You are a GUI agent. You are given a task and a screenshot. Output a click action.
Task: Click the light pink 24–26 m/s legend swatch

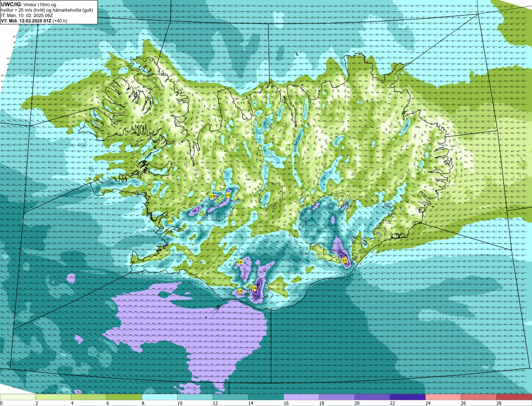click(x=443, y=397)
